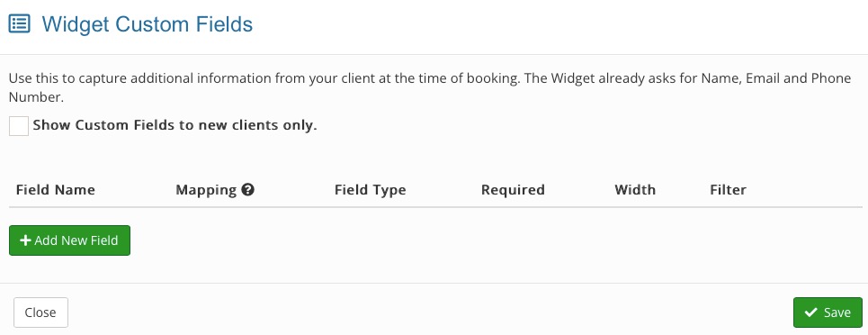Save the widget custom fields
Screen dimensions: 868x335
[x=828, y=312]
